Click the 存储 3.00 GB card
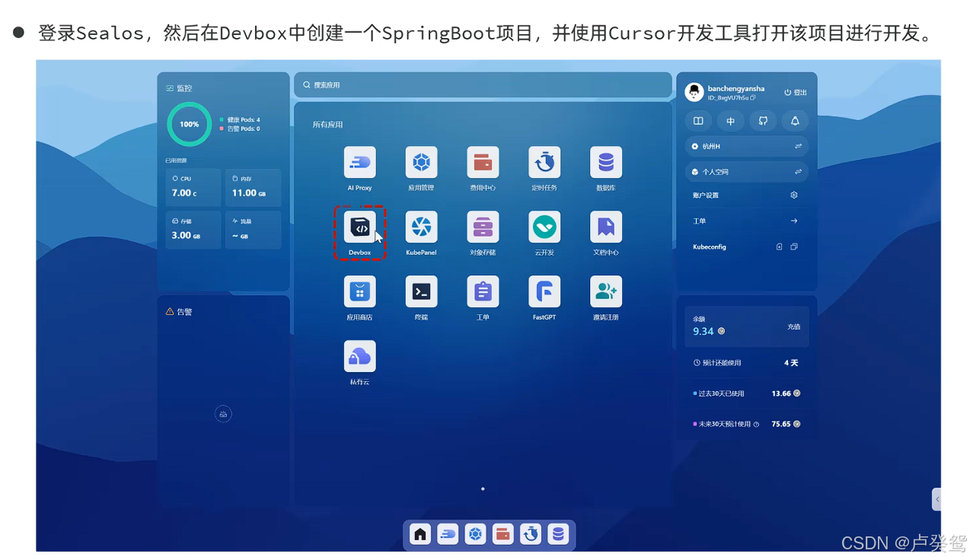This screenshot has width=970, height=560. coord(193,230)
